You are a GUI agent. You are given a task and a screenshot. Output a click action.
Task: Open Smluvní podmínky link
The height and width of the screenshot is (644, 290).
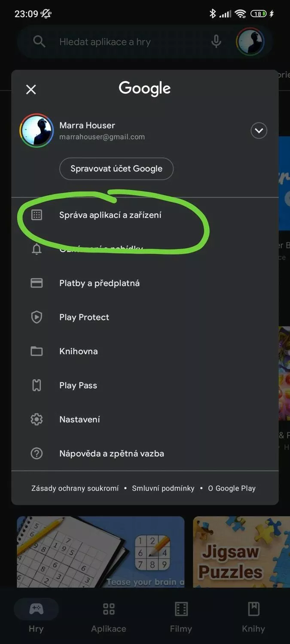163,488
